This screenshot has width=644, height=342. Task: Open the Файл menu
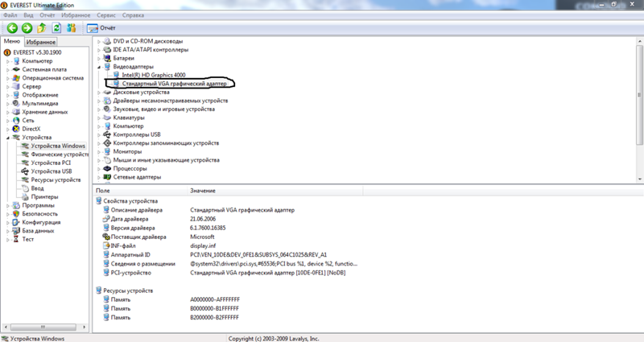11,15
